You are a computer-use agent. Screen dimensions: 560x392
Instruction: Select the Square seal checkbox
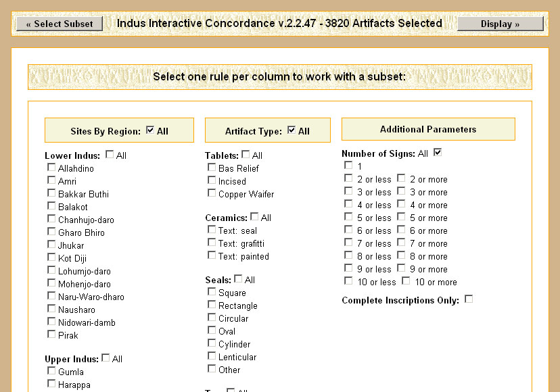[212, 291]
